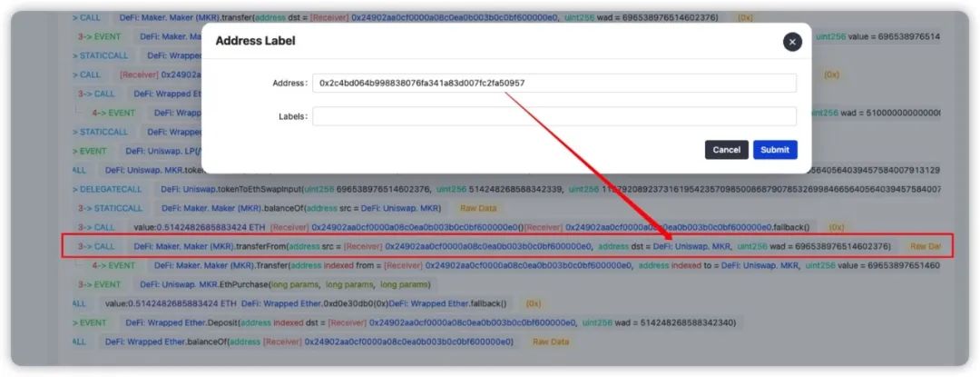Click DeFi: Uniswap. MKR in transferFrom row

tap(691, 246)
